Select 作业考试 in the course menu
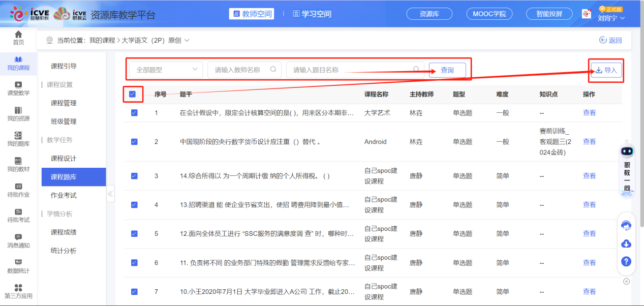The height and width of the screenshot is (306, 644). [64, 195]
